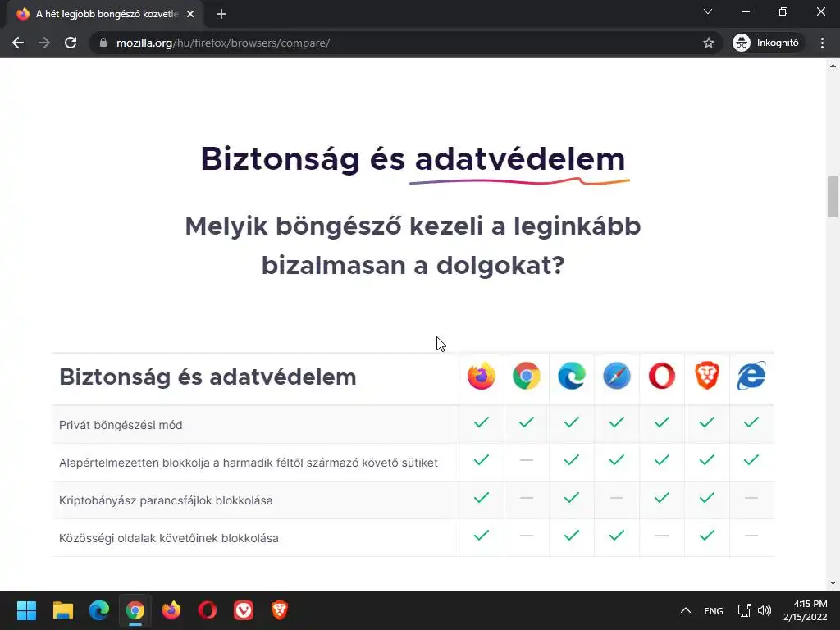The height and width of the screenshot is (630, 840).
Task: Click the large 'Biztonság és adatvédelem' page title
Action: pos(413,159)
